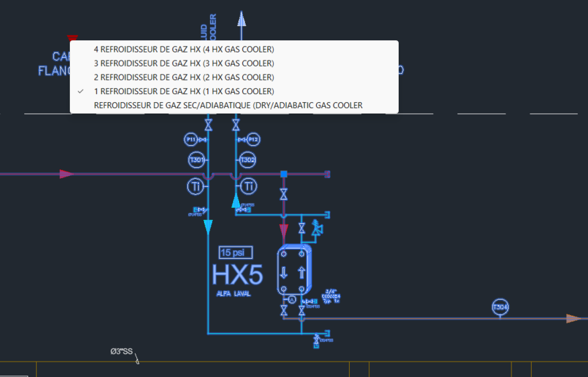The height and width of the screenshot is (377, 588).
Task: Click the ALFA LAVAL manufacturer text
Action: (233, 294)
